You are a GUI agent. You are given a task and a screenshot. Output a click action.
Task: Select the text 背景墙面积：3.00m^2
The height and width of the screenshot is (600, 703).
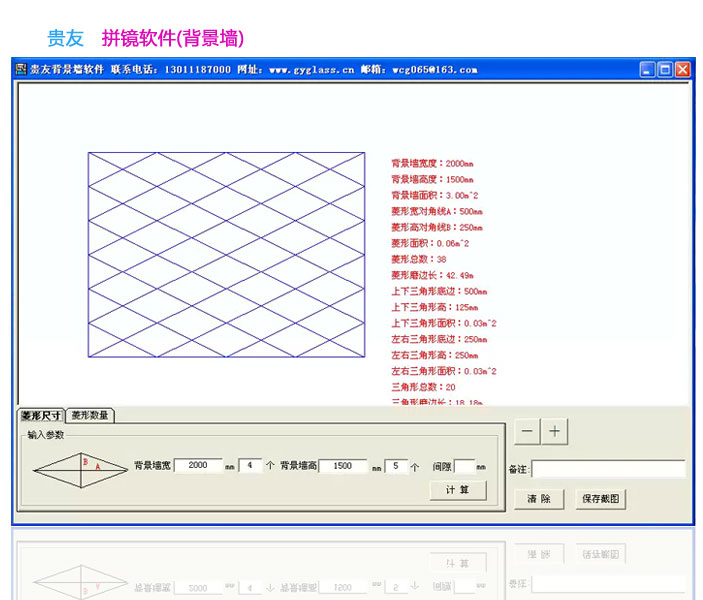tap(434, 196)
